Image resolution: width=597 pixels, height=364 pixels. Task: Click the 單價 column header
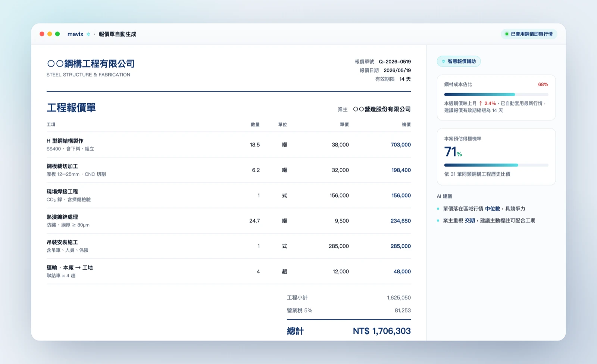[x=344, y=125]
